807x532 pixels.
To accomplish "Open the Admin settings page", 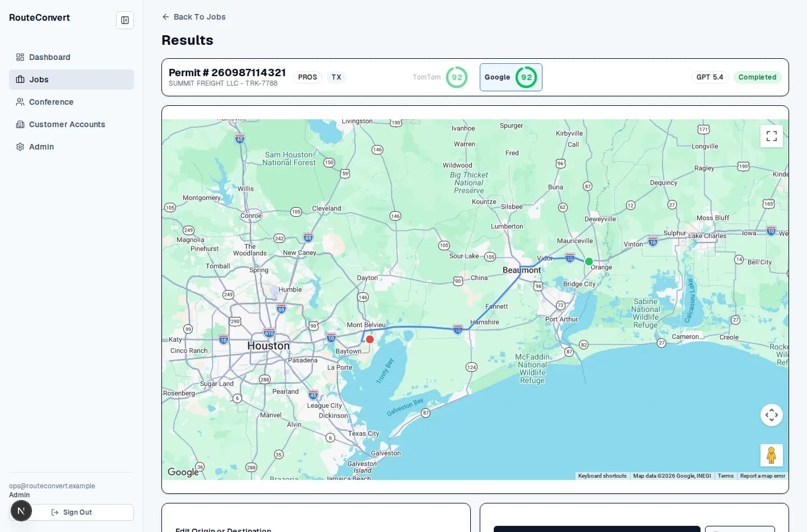I will click(71, 147).
